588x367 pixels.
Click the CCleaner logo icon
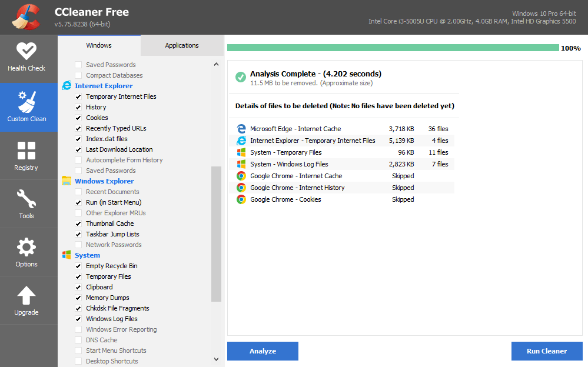[26, 17]
